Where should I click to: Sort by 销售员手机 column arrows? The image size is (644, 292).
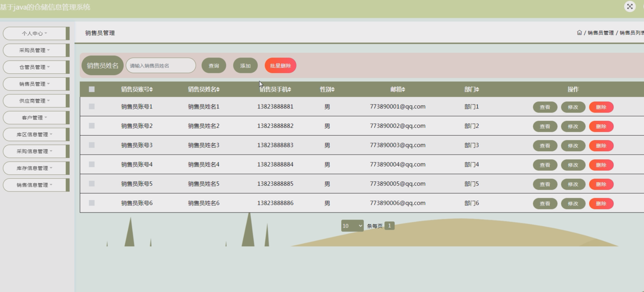click(x=289, y=90)
